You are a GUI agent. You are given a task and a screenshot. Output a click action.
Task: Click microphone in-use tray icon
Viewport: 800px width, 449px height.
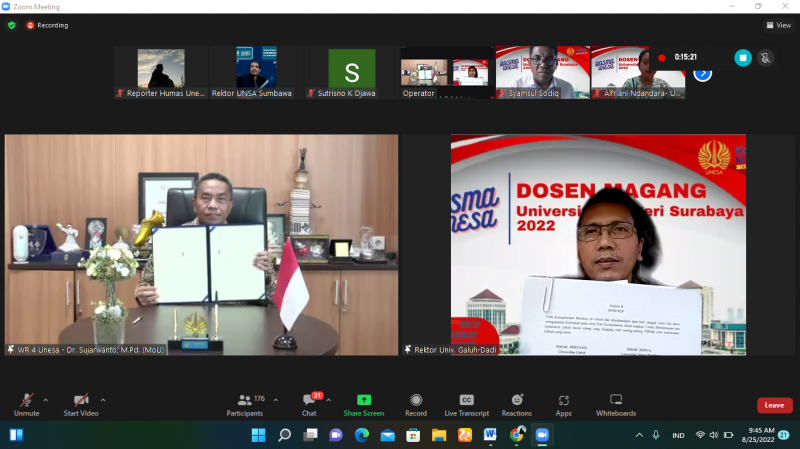click(656, 435)
